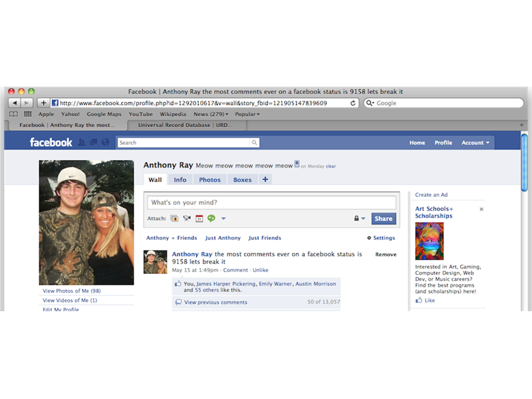
Task: Switch to the Info tab
Action: tap(180, 179)
